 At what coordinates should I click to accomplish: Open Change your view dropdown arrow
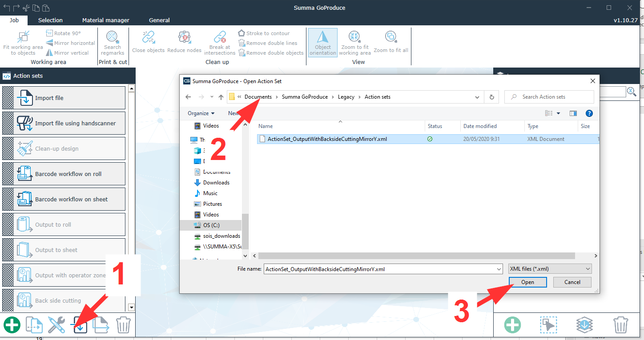pyautogui.click(x=559, y=113)
